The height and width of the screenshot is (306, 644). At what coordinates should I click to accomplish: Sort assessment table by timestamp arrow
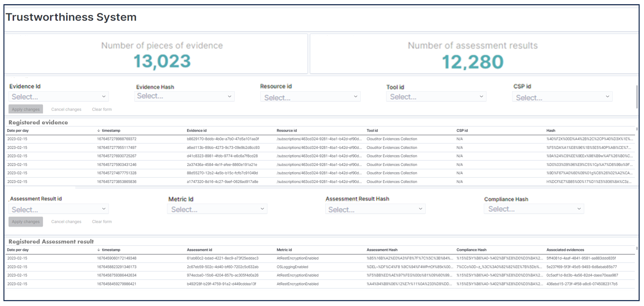click(x=99, y=250)
